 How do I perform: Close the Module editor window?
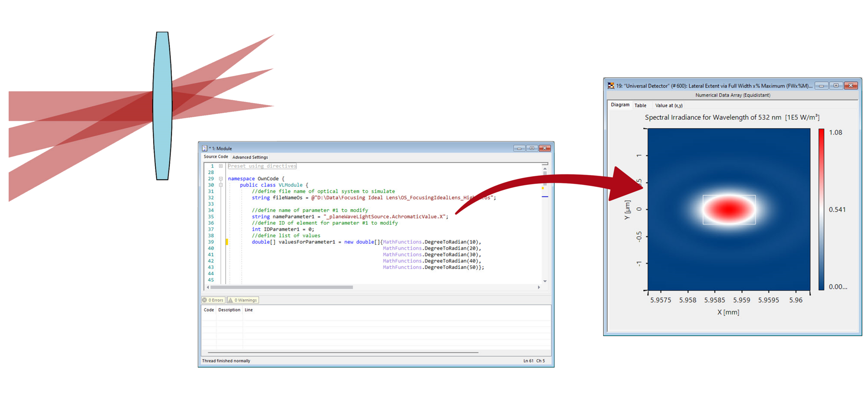pyautogui.click(x=545, y=148)
